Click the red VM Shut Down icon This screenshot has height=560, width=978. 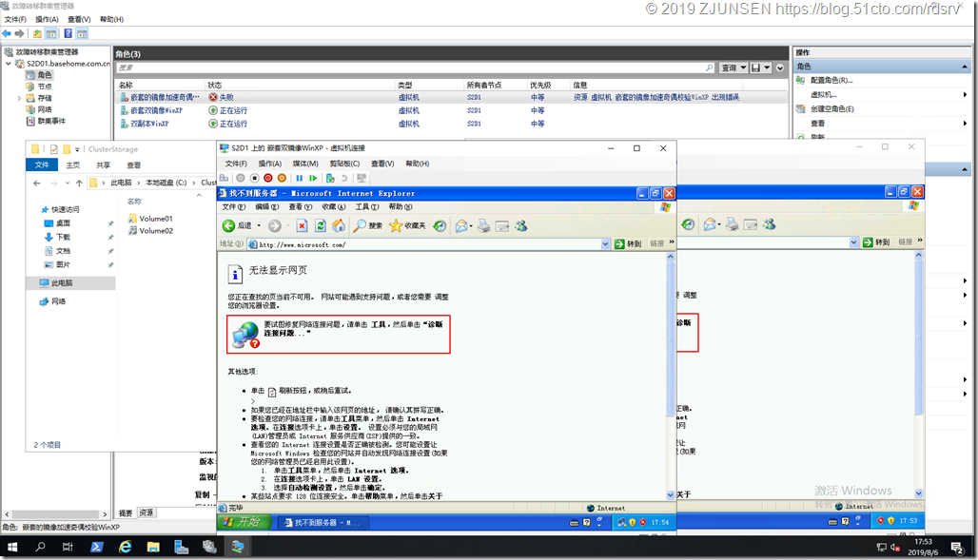(267, 179)
